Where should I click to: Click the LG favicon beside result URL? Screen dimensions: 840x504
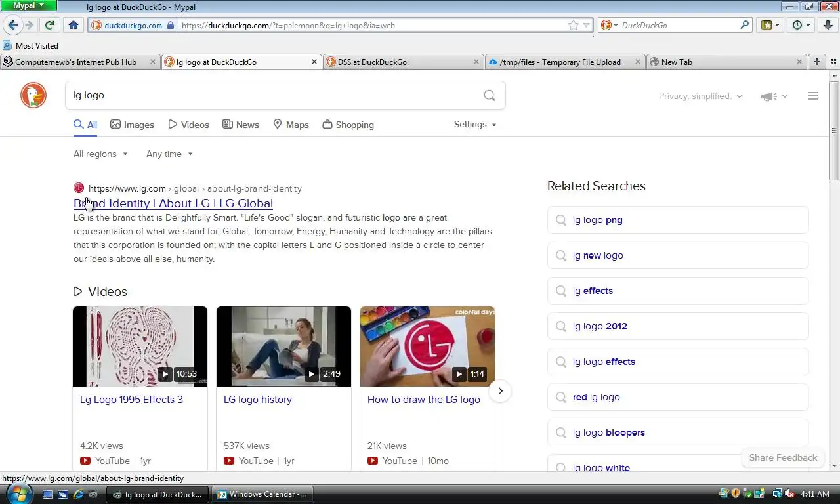79,188
